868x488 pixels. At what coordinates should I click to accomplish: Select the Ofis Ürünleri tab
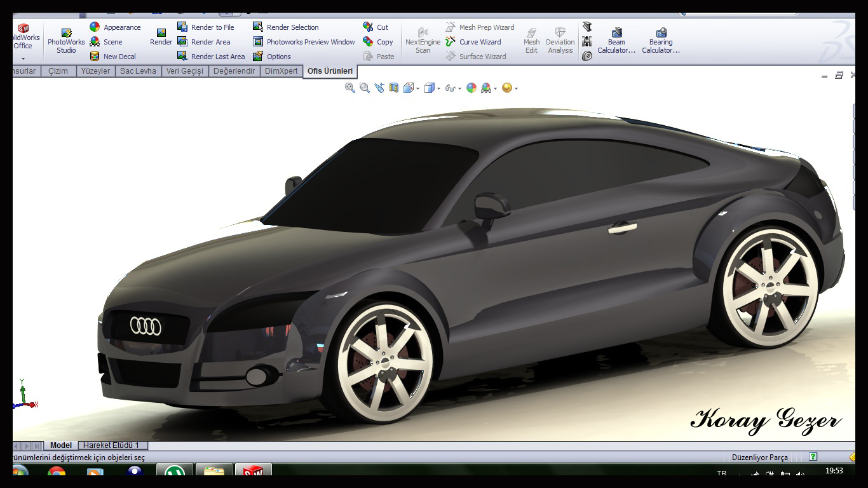[x=330, y=71]
